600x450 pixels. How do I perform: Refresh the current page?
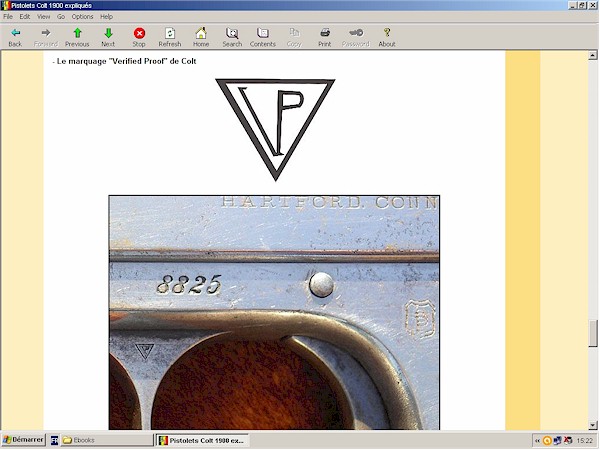(x=170, y=37)
